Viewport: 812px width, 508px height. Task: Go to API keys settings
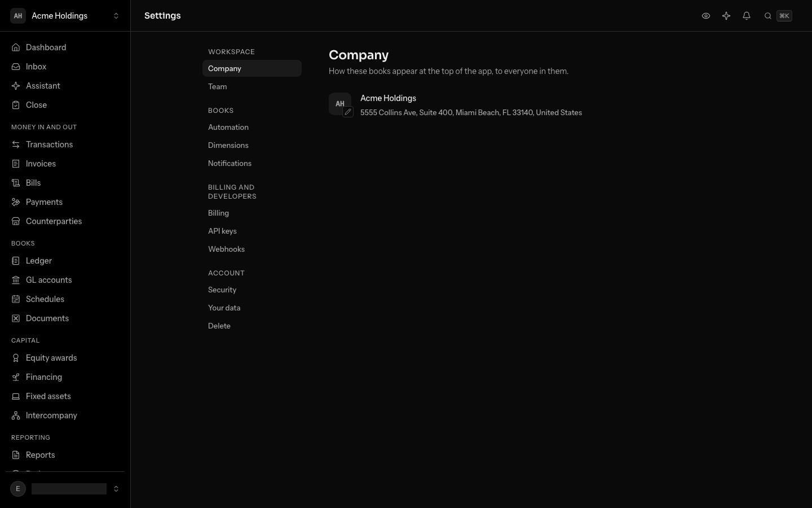[x=252, y=231]
